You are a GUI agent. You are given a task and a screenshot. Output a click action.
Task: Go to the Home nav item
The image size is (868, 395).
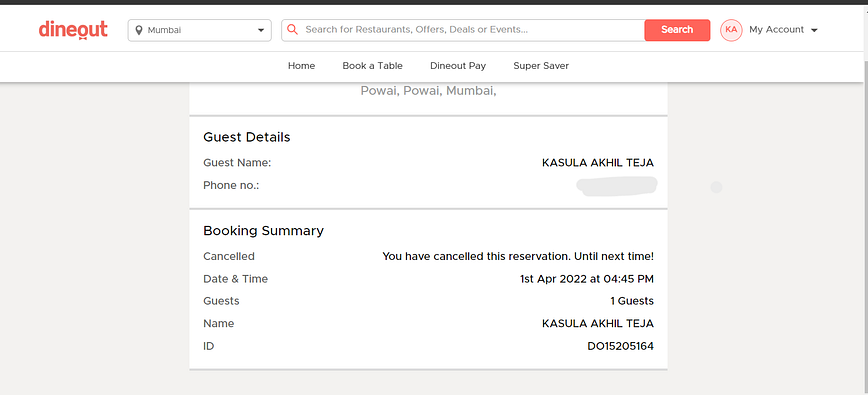(x=301, y=66)
